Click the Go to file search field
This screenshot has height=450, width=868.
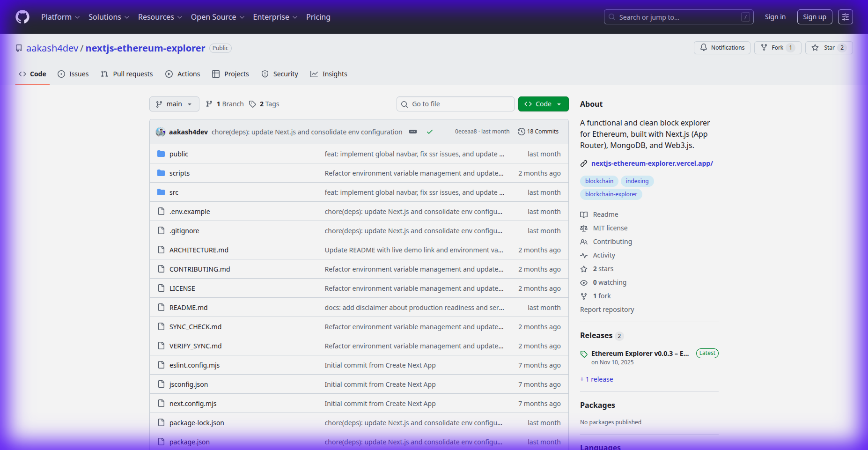(x=455, y=103)
